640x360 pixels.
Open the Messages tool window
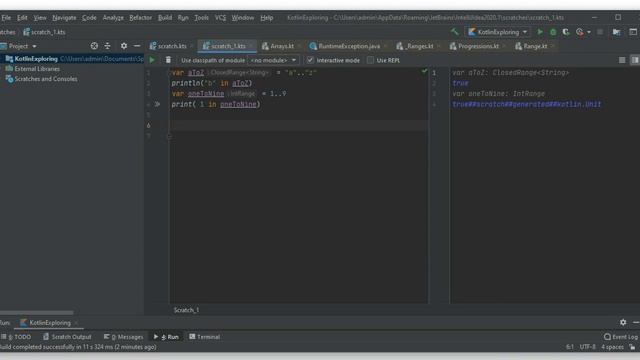coord(124,337)
